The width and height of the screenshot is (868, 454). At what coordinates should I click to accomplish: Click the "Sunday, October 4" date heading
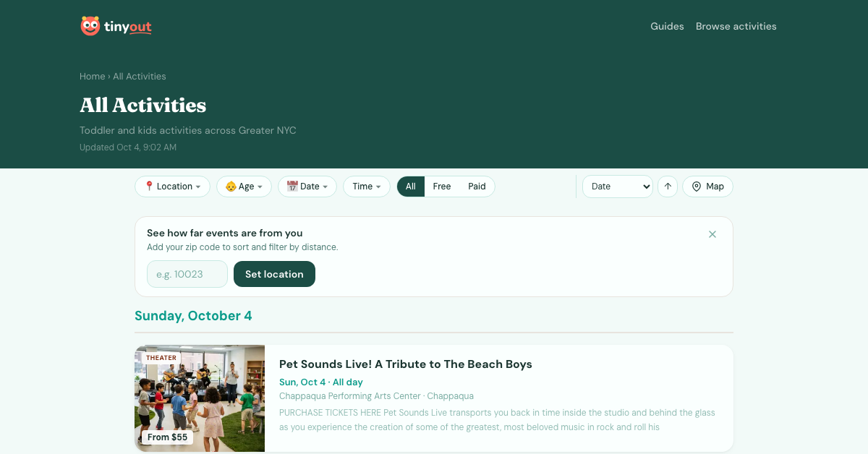193,316
